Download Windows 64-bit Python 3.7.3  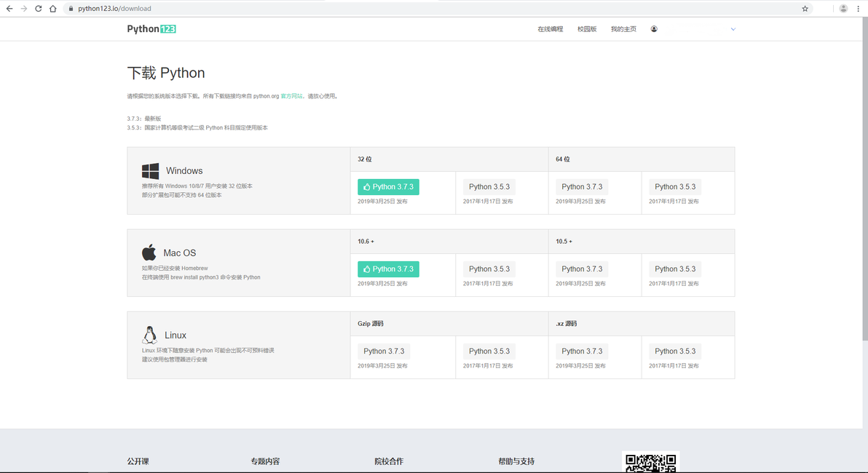point(582,187)
